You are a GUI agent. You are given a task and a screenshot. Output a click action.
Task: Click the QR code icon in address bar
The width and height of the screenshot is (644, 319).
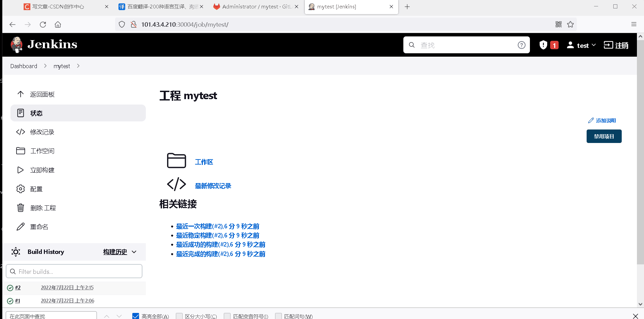pos(559,24)
